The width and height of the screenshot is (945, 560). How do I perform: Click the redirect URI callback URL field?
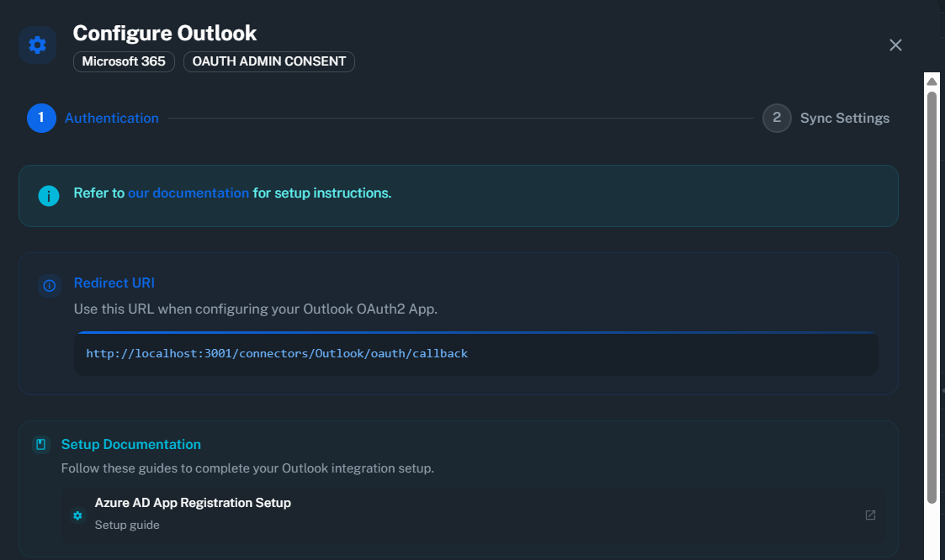475,354
